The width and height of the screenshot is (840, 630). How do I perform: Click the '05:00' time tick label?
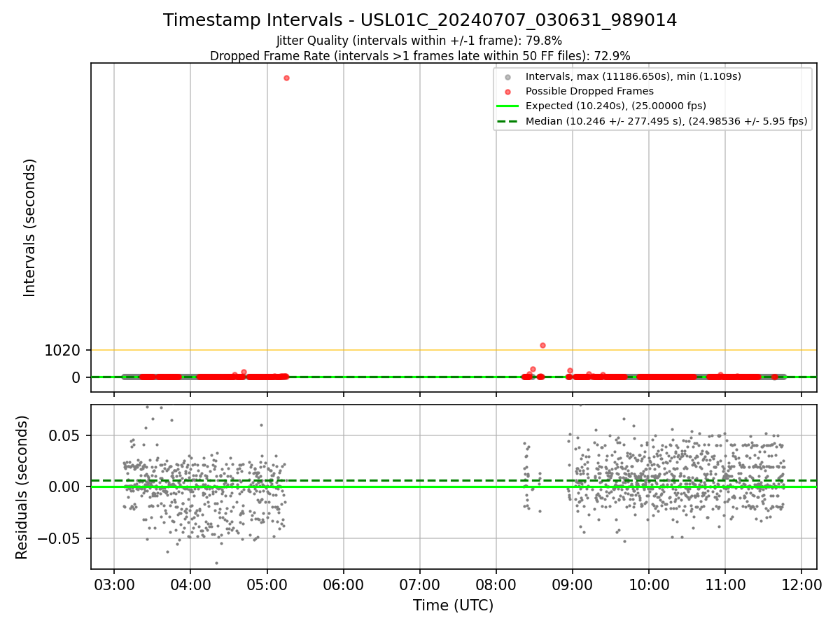point(267,584)
